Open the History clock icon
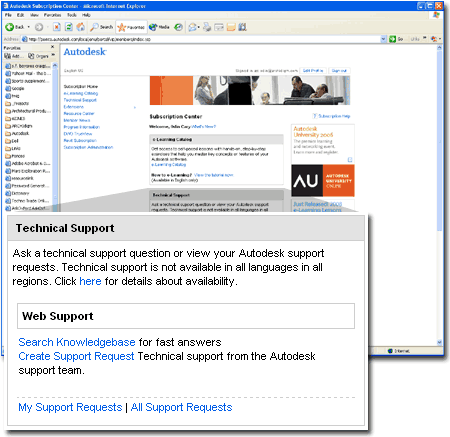Image resolution: width=450 pixels, height=437 pixels. (179, 27)
